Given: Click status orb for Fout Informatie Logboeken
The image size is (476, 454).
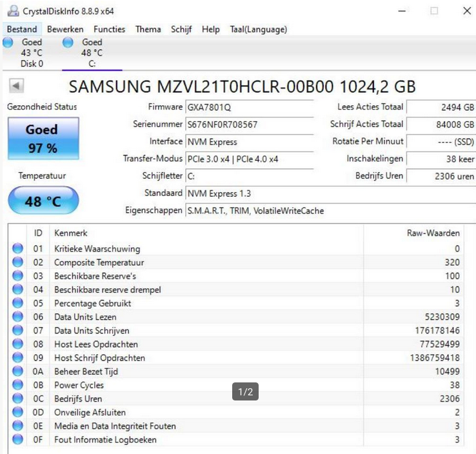Looking at the screenshot, I should pos(17,439).
